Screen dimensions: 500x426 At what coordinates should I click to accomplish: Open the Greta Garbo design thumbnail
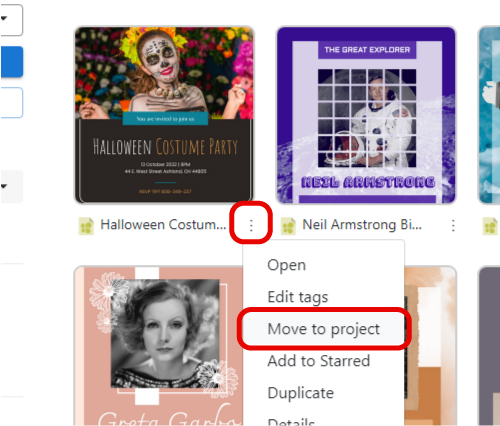tap(159, 346)
